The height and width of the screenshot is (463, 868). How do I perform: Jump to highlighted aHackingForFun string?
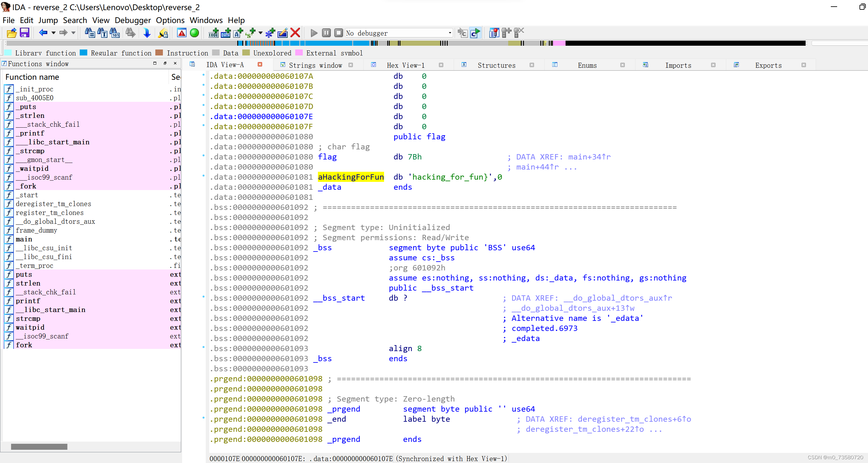point(351,177)
